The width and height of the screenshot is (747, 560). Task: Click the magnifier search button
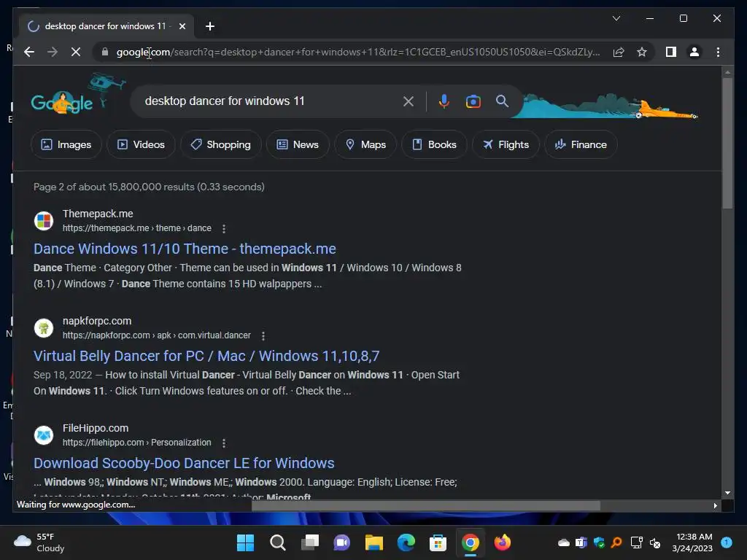coord(502,101)
